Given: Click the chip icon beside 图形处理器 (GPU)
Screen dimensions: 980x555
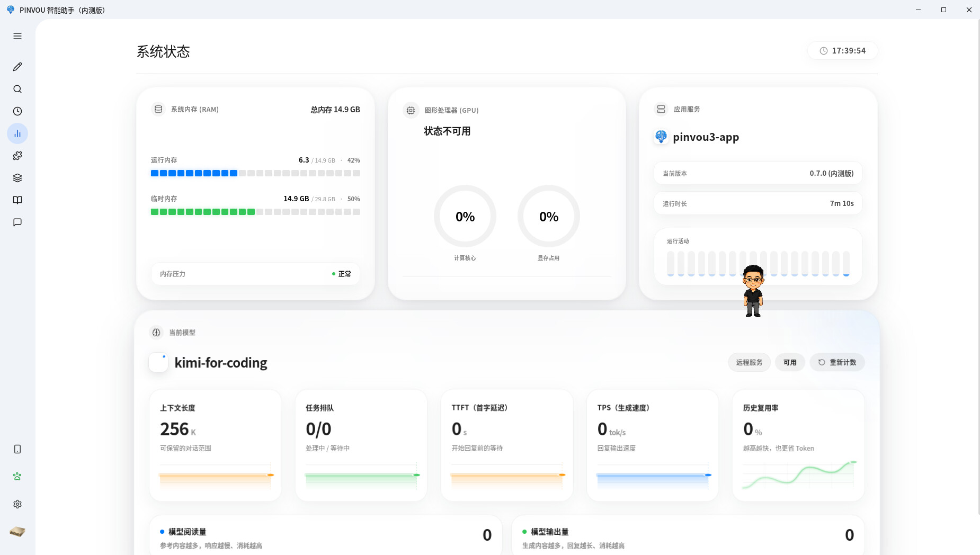Looking at the screenshot, I should (411, 110).
